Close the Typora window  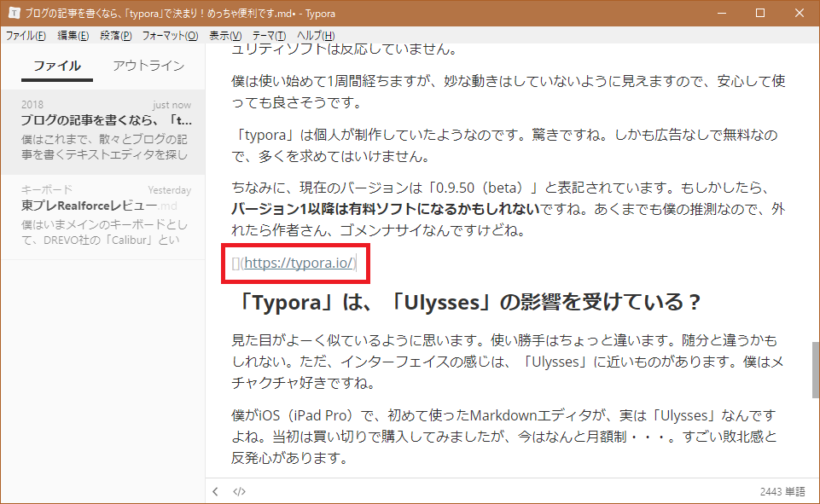click(799, 13)
